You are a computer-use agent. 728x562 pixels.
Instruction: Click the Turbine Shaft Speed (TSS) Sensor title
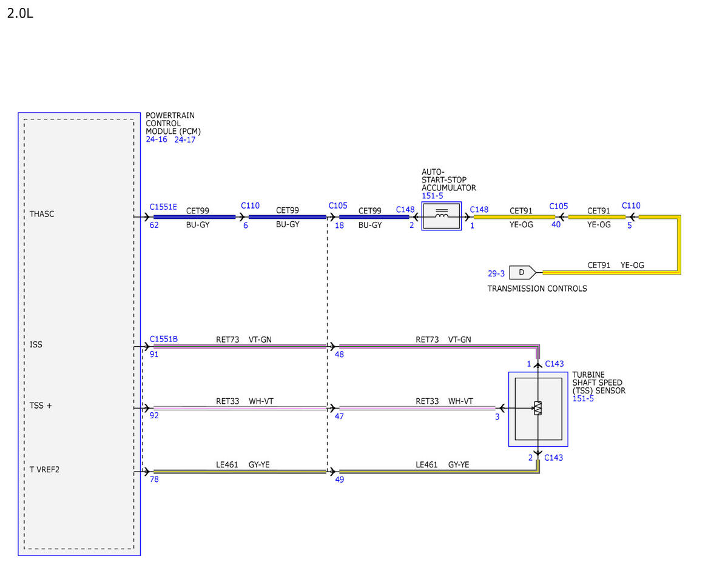[599, 383]
